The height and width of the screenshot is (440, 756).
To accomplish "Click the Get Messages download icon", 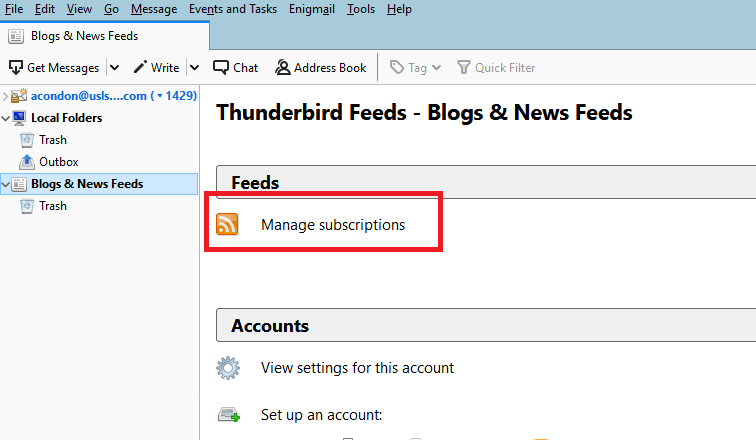I will [16, 68].
